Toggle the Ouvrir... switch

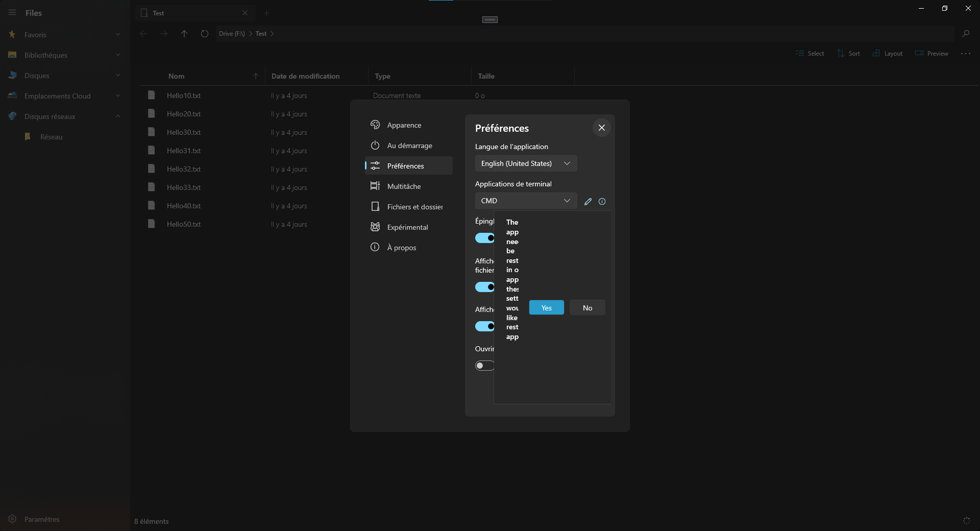pyautogui.click(x=485, y=366)
